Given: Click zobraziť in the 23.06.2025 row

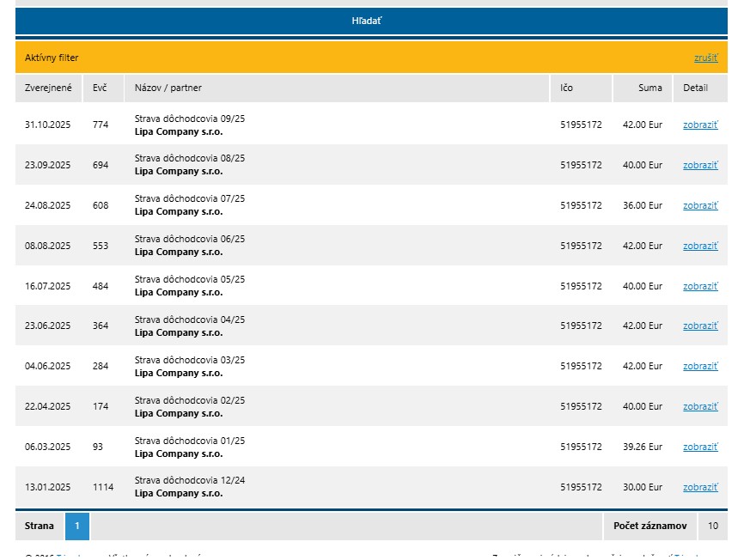Looking at the screenshot, I should click(700, 326).
